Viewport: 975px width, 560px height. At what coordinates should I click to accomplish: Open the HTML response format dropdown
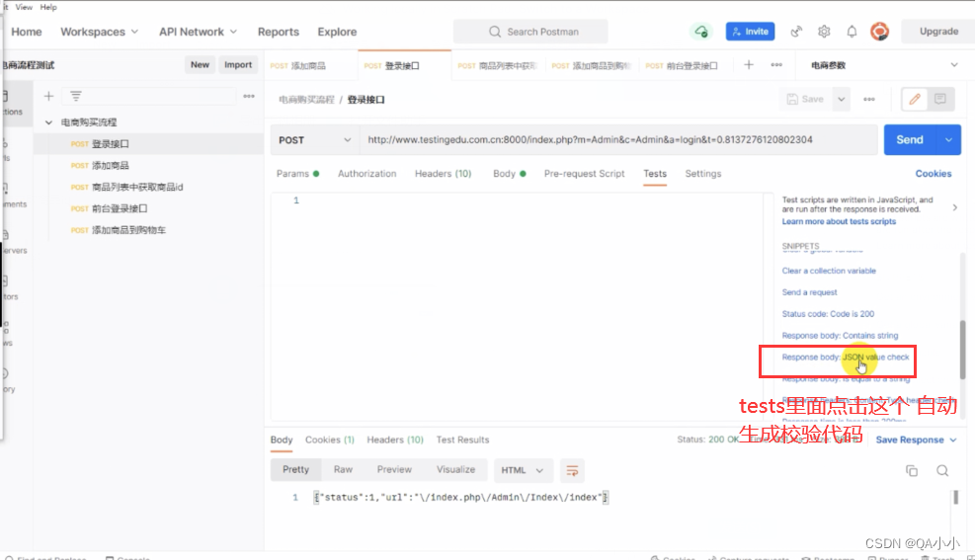523,470
